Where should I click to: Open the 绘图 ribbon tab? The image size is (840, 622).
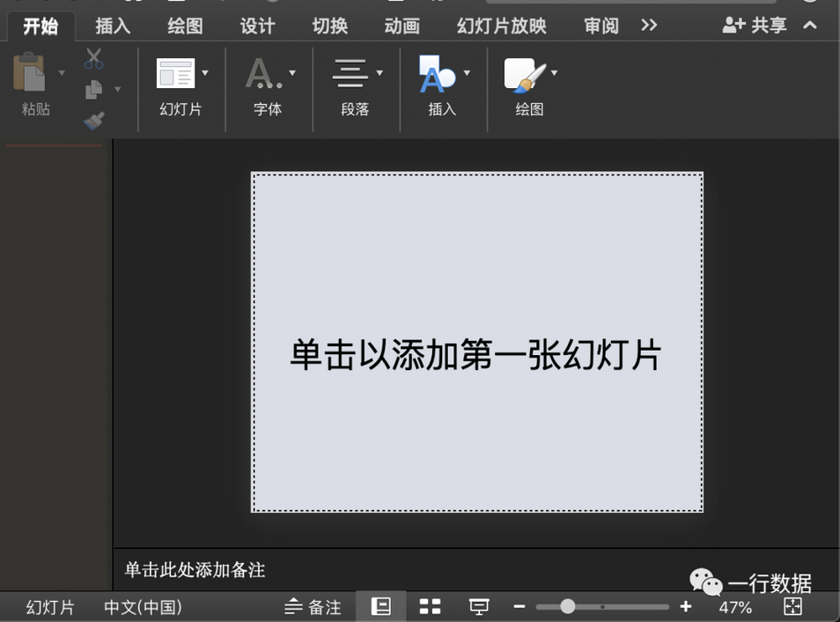tap(185, 26)
